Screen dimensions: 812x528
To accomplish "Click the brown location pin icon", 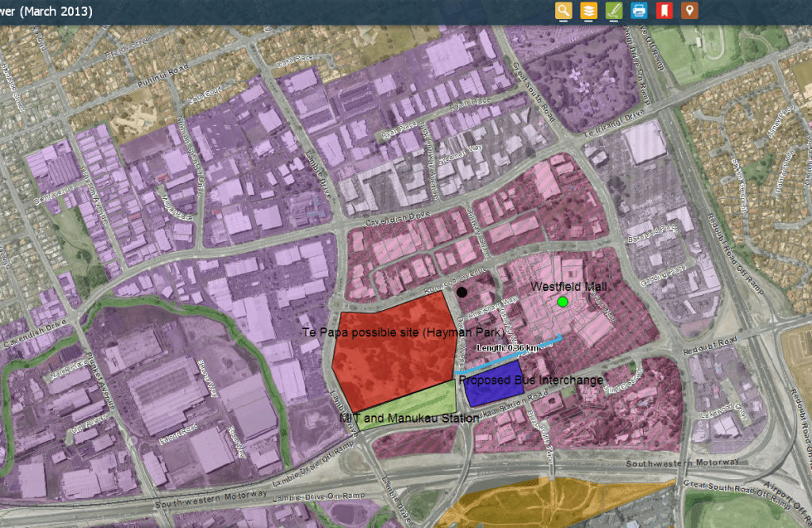I will point(690,11).
